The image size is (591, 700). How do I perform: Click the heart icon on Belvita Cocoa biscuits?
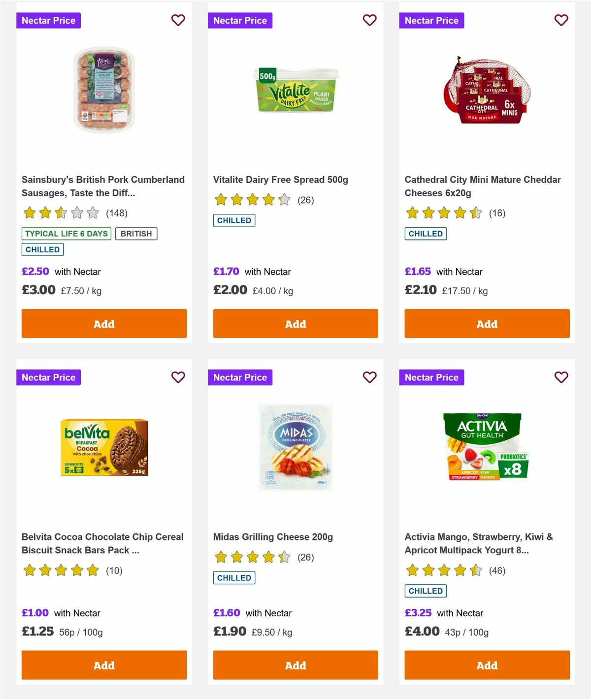pyautogui.click(x=178, y=377)
